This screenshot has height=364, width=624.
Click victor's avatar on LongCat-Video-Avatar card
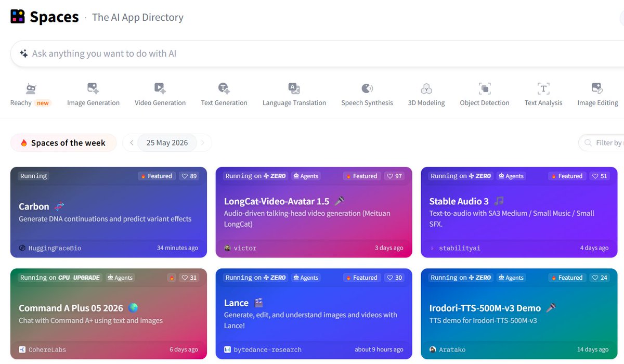[x=227, y=248]
